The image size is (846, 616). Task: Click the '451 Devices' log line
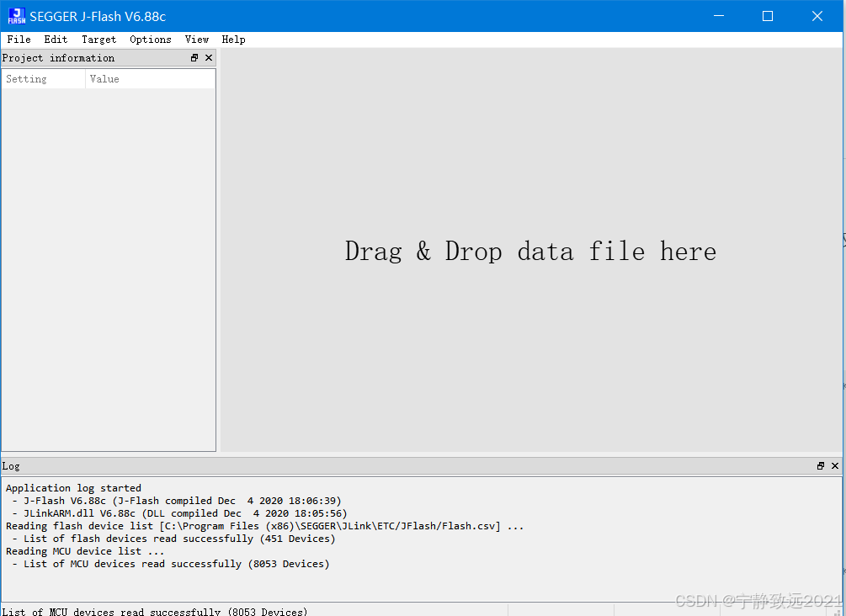point(173,539)
